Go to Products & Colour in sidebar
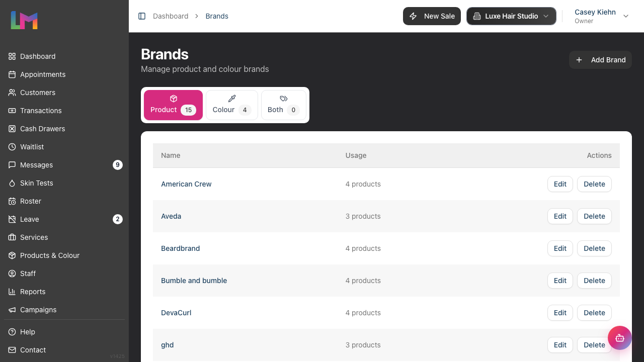The image size is (644, 362). pos(64,255)
